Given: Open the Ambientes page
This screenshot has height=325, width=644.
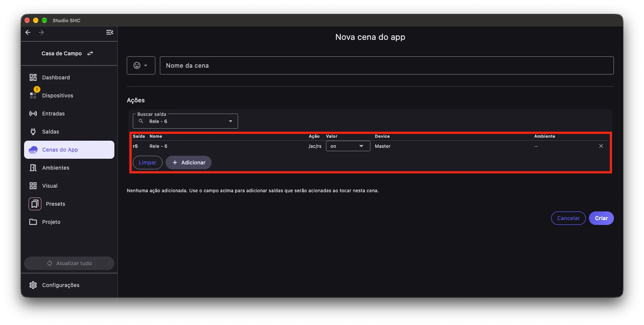Looking at the screenshot, I should [x=69, y=168].
